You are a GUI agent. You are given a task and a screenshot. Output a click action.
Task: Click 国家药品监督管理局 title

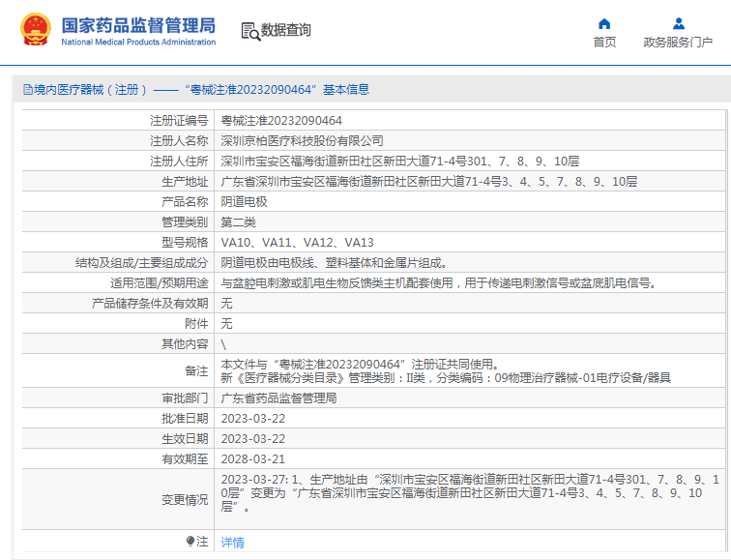point(138,25)
